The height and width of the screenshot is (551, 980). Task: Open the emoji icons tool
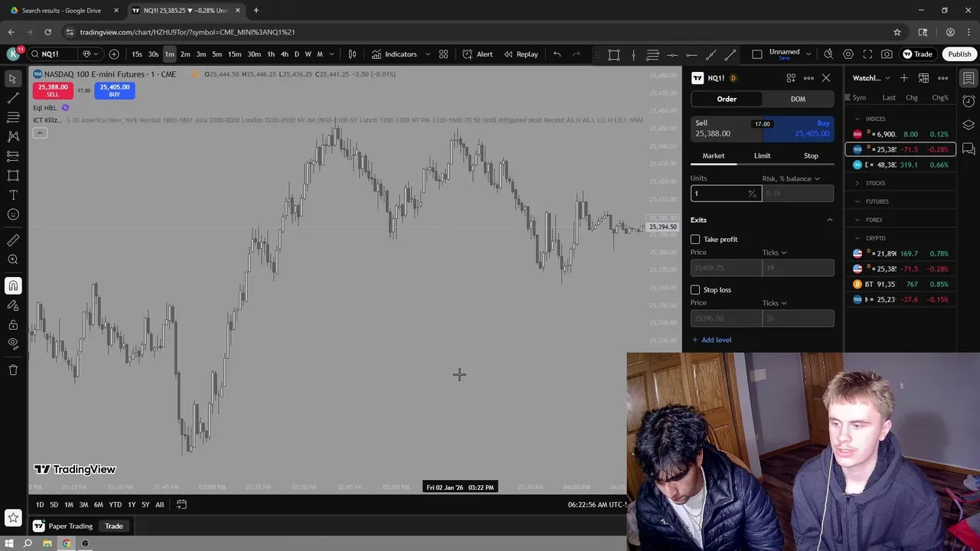coord(13,214)
